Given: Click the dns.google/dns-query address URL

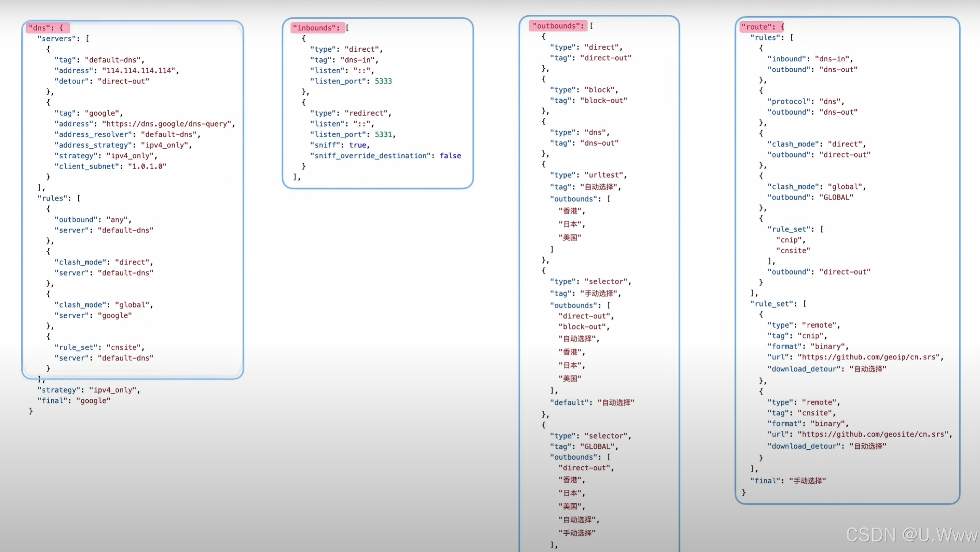Looking at the screenshot, I should click(x=167, y=124).
